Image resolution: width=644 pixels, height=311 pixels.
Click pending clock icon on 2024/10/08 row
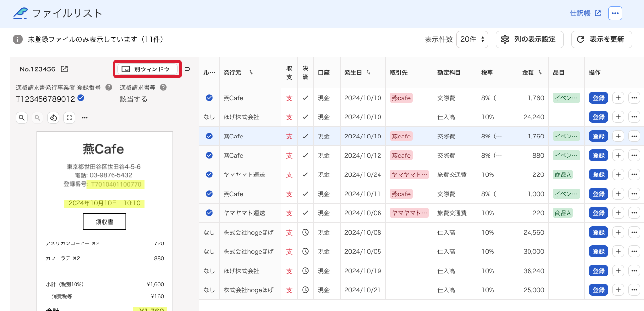[x=305, y=232]
